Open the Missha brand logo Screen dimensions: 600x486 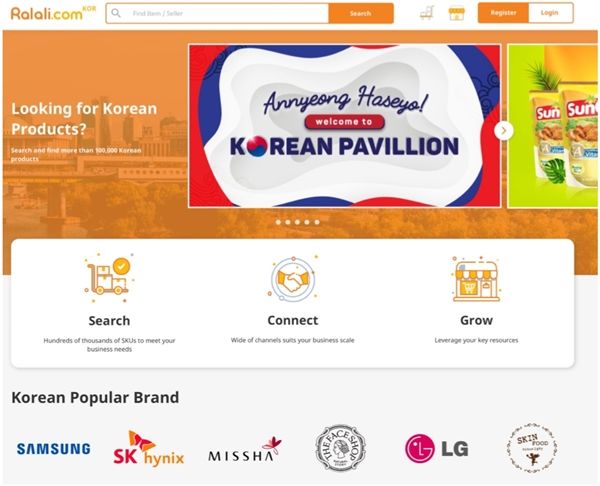[x=245, y=450]
